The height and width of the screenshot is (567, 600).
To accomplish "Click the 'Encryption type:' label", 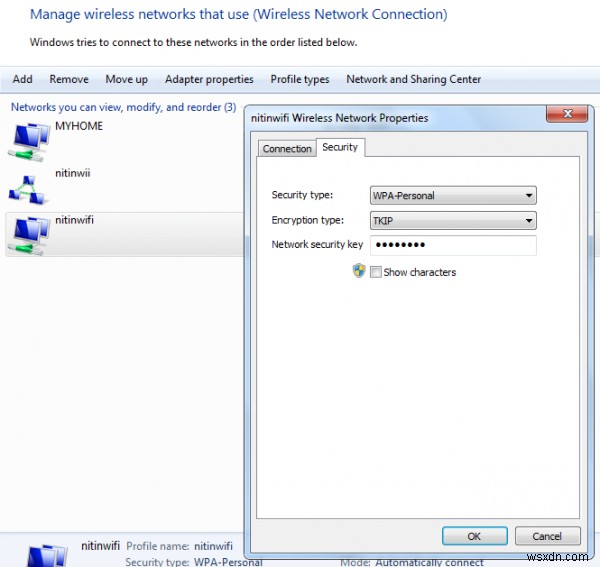I will pyautogui.click(x=308, y=220).
